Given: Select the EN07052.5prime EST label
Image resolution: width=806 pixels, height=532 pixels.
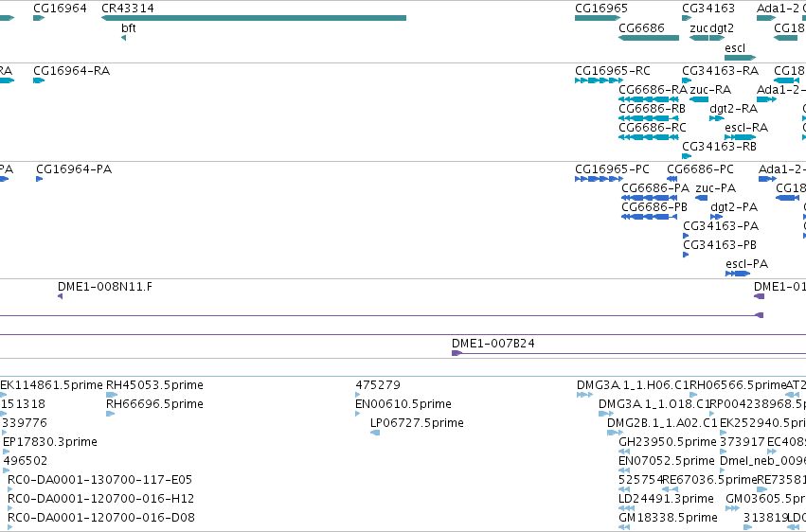Looking at the screenshot, I should 667,461.
